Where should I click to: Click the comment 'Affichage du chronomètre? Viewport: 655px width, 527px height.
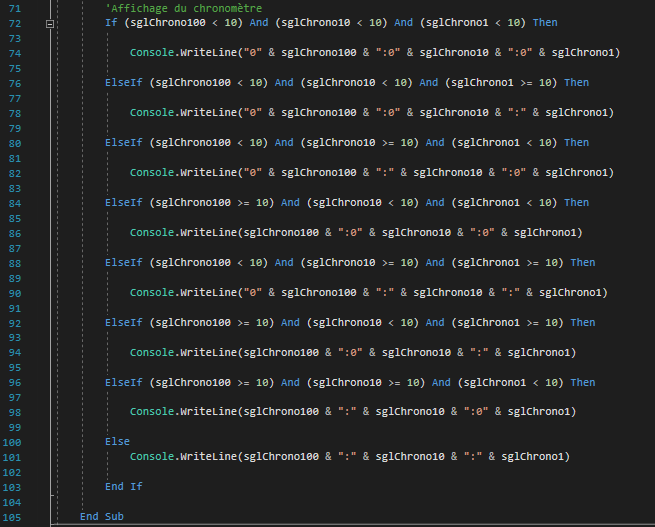tap(184, 8)
